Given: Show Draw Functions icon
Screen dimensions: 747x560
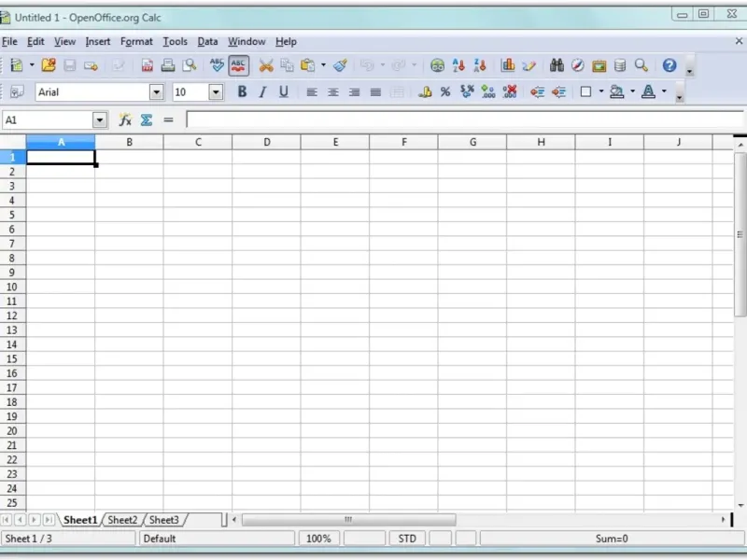Looking at the screenshot, I should (x=529, y=65).
